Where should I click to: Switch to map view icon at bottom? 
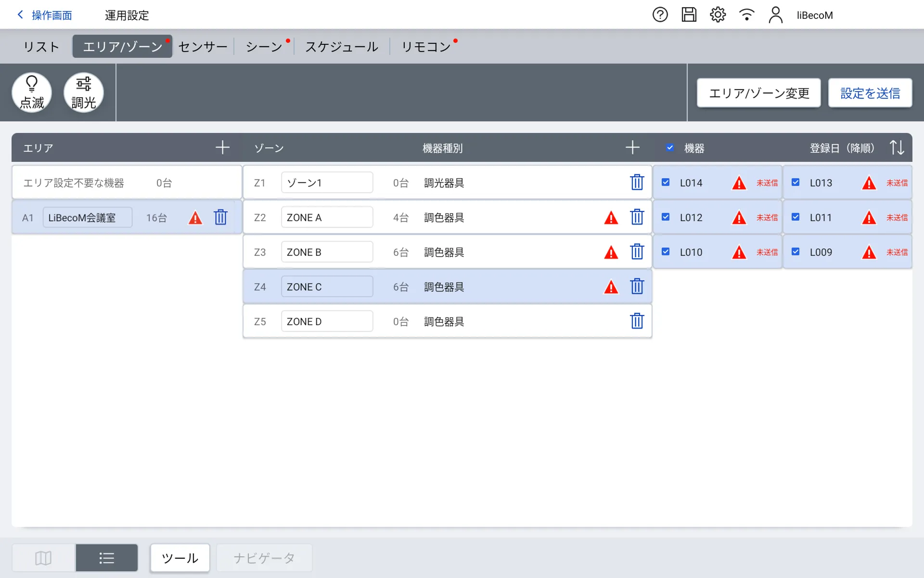pyautogui.click(x=43, y=558)
